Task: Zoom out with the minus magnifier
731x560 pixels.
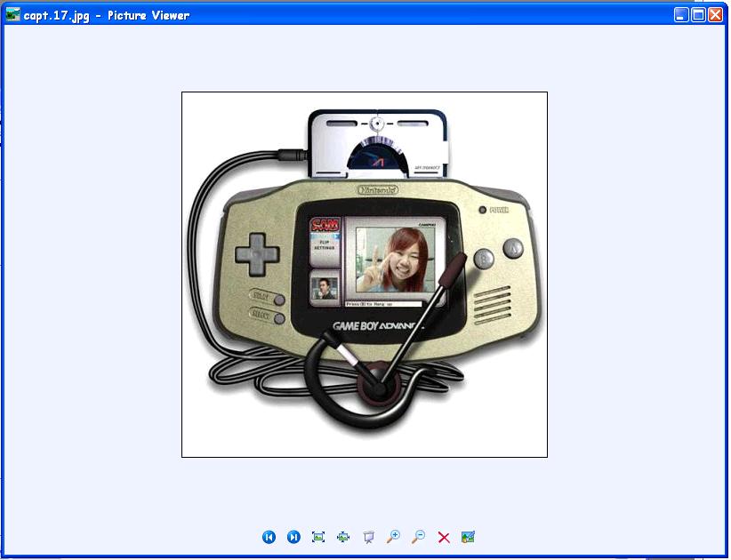Action: click(x=418, y=537)
